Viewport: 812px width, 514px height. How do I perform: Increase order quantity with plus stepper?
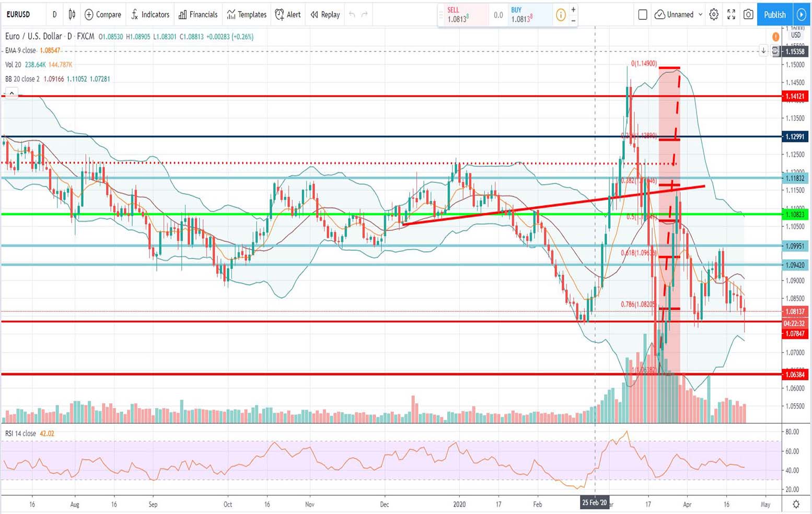[x=573, y=9]
